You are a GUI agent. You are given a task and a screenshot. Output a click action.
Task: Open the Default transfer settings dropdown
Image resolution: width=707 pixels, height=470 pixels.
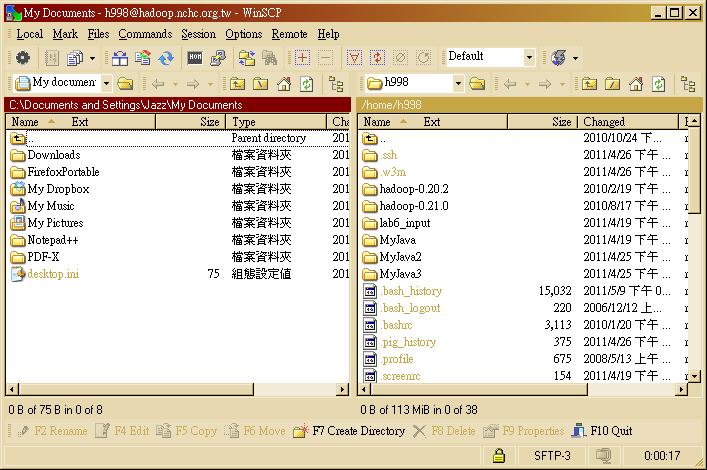pos(529,57)
